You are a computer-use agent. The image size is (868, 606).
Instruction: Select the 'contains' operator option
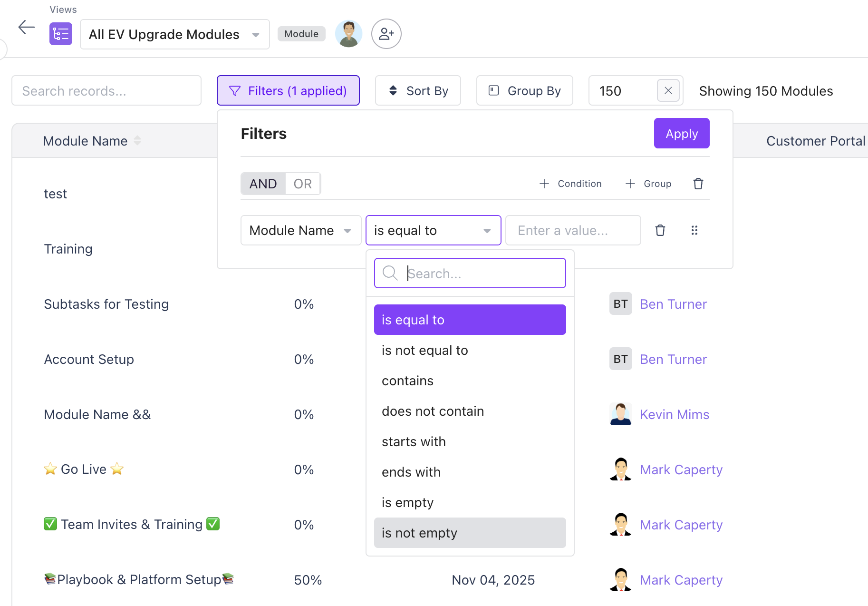pyautogui.click(x=407, y=381)
